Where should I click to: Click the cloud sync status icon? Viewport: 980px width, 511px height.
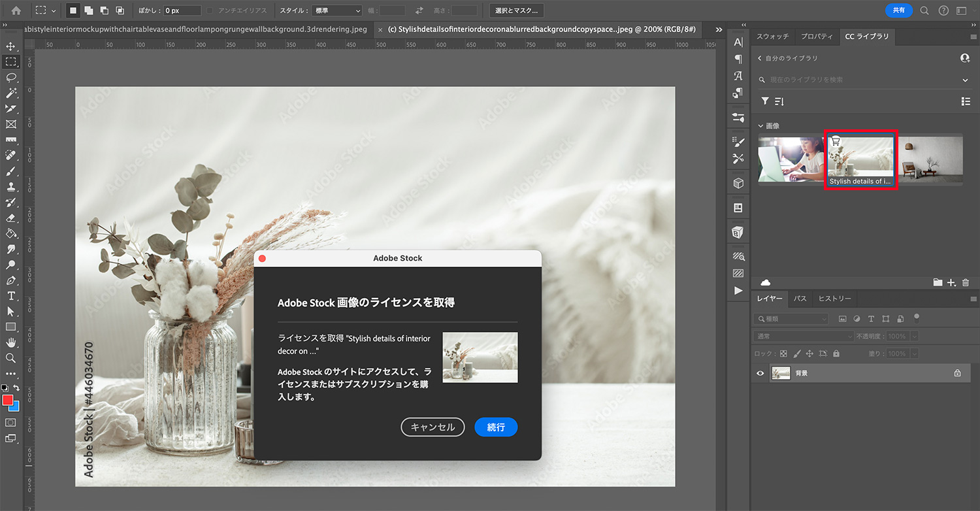pos(766,282)
